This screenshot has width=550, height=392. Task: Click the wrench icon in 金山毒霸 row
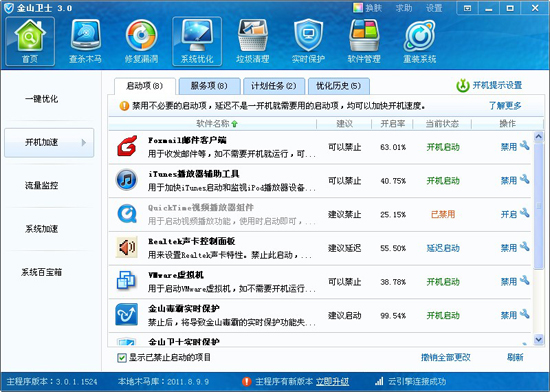524,313
